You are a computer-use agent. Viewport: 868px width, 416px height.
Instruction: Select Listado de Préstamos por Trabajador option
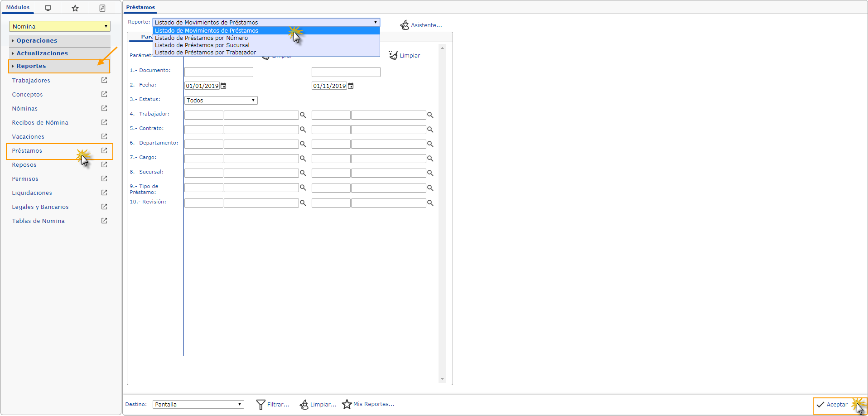pyautogui.click(x=205, y=53)
